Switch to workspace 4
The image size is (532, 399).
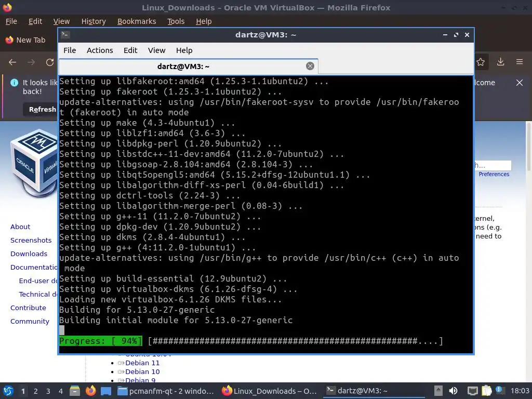(60, 391)
